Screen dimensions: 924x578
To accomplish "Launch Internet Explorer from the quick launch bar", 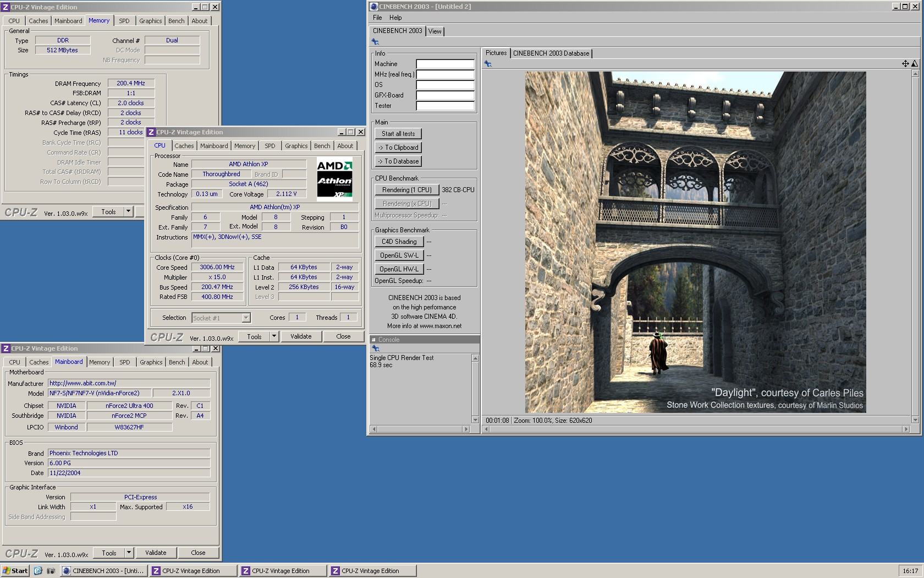I will (38, 571).
